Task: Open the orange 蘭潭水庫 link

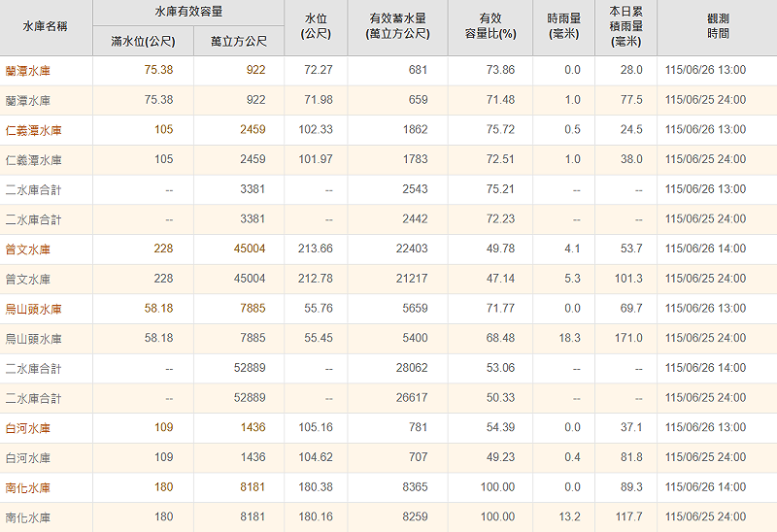Action: [28, 70]
